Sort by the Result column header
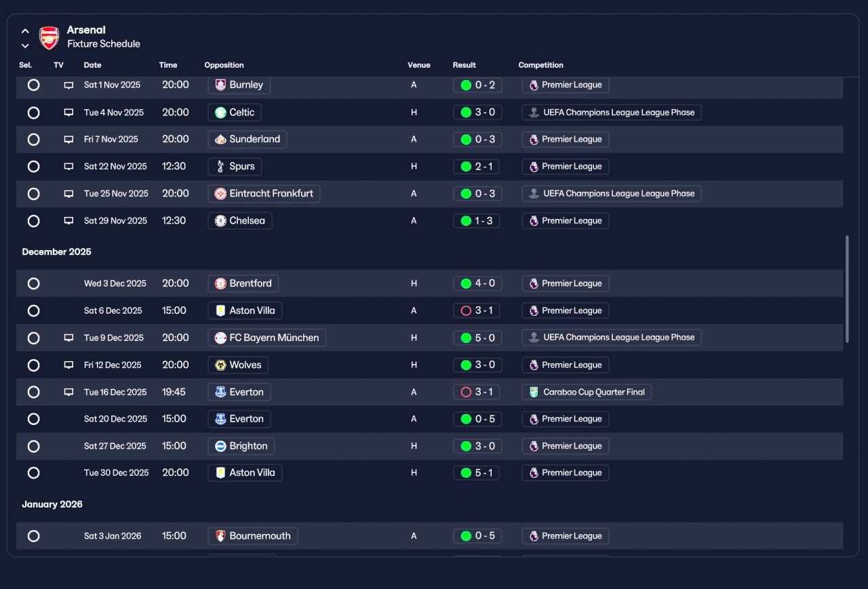 pos(465,65)
